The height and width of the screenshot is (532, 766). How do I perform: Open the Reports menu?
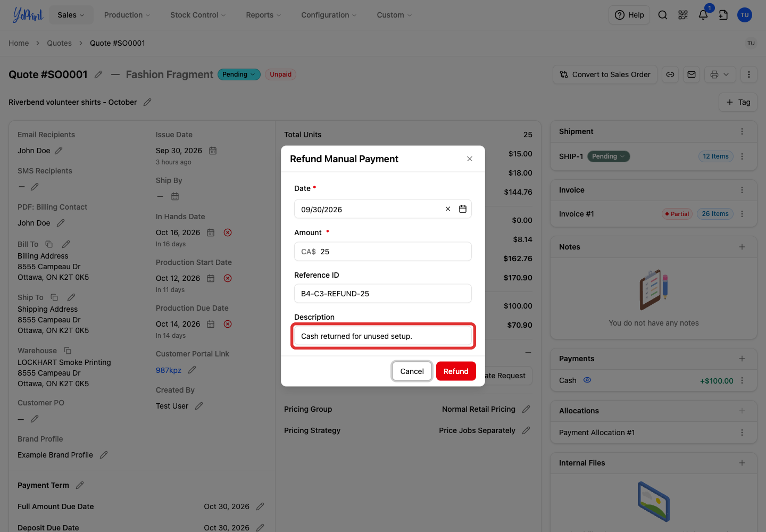click(263, 15)
